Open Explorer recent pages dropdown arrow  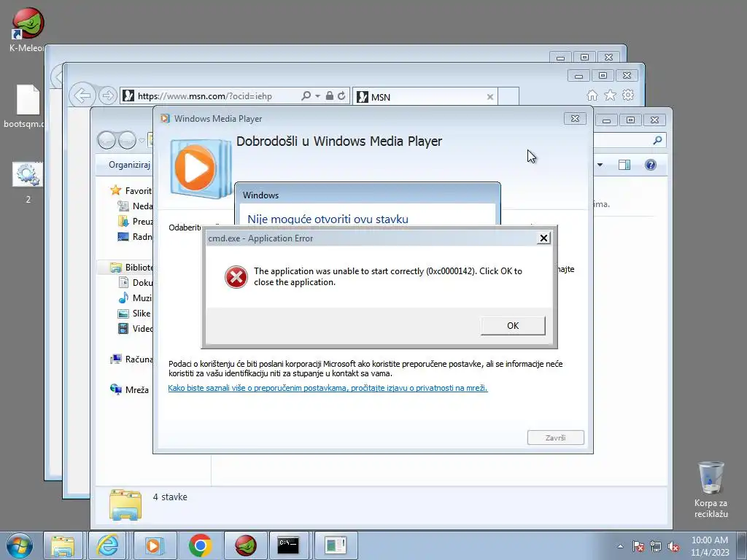click(142, 141)
